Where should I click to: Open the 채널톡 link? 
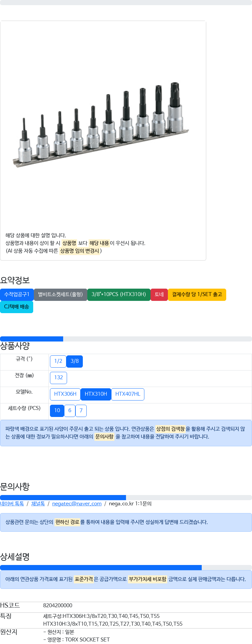coord(38,504)
